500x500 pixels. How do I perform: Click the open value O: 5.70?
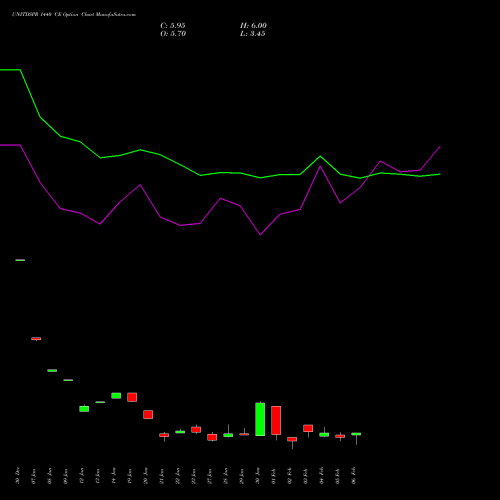173,34
